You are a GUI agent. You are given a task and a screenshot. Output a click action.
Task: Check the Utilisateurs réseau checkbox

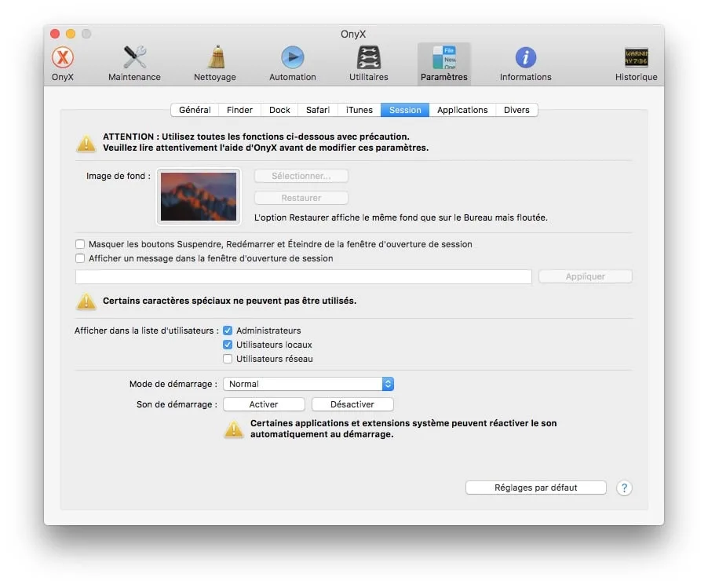point(228,359)
